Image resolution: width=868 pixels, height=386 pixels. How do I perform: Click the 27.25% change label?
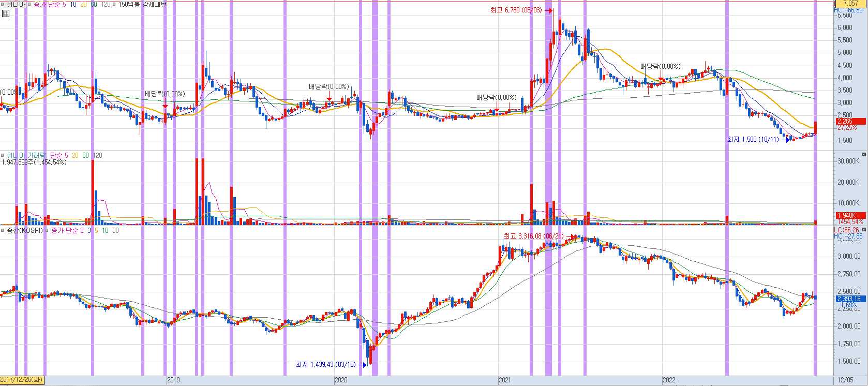(847, 128)
